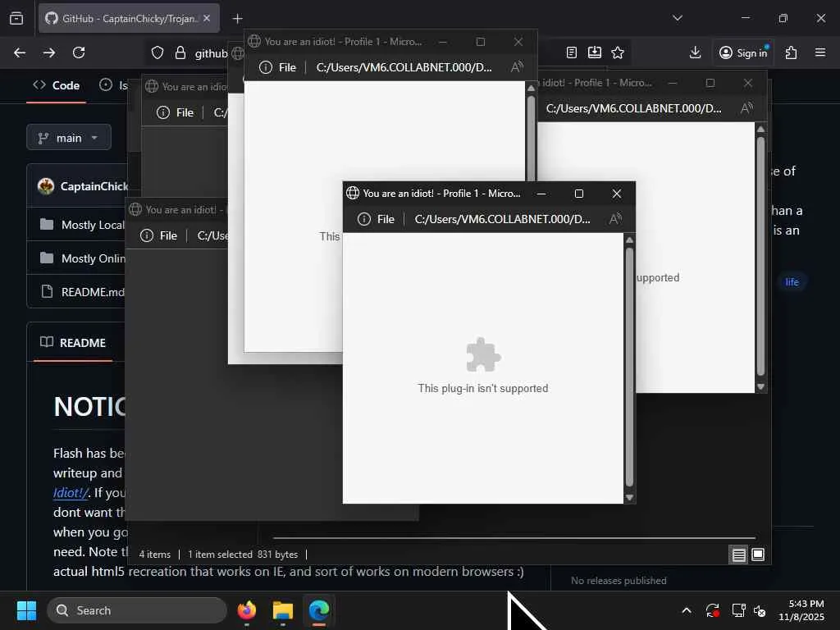Click scrollbar up arrow in right Edge window
The width and height of the screenshot is (840, 630).
pos(760,129)
